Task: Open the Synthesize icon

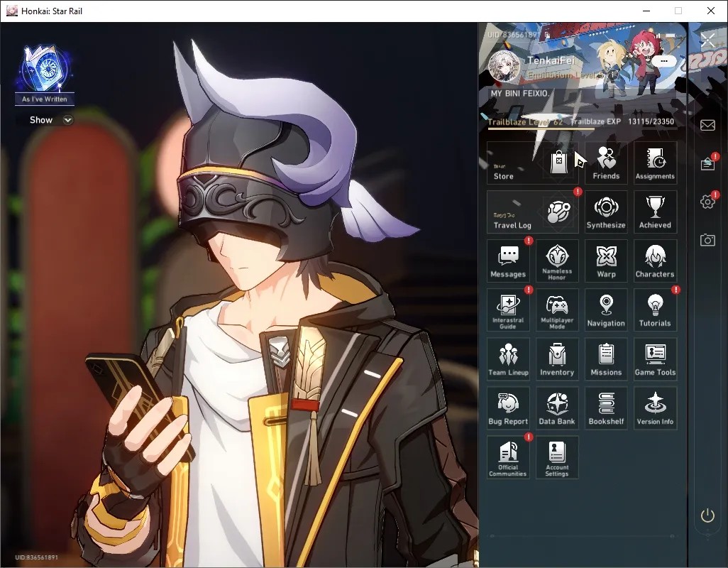Action: [x=606, y=212]
